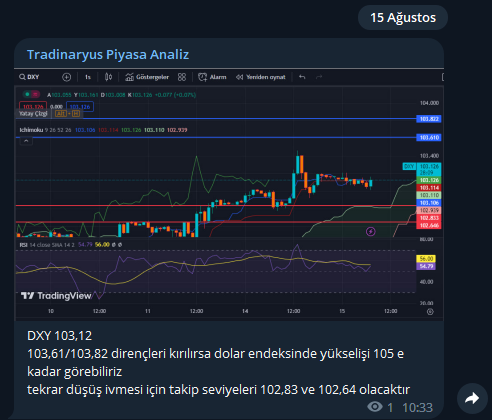
Task: Click the cyan 103.126 last price label
Action: tap(429, 169)
